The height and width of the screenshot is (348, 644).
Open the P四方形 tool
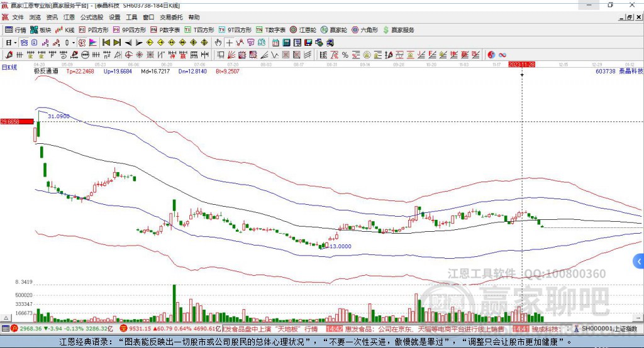[94, 30]
